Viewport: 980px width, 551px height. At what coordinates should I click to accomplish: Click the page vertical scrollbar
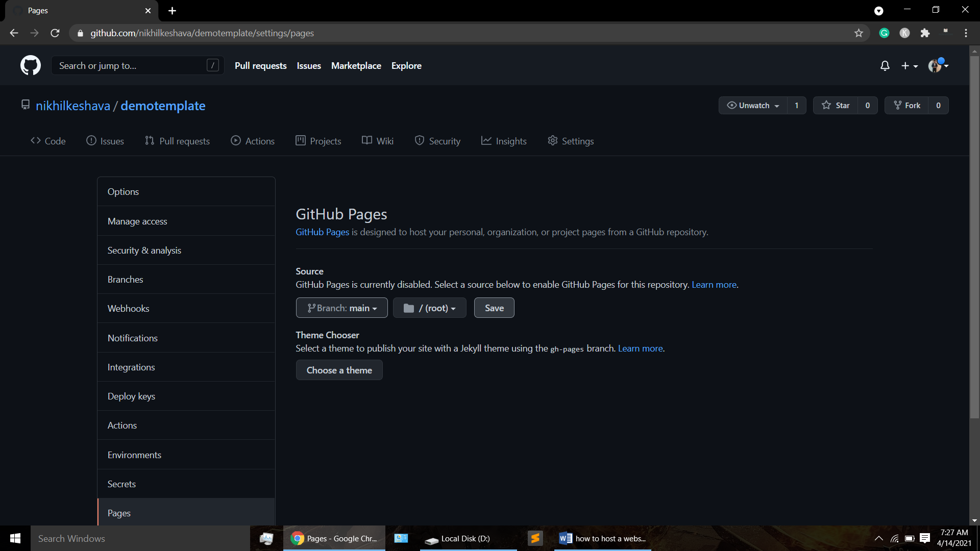click(974, 237)
